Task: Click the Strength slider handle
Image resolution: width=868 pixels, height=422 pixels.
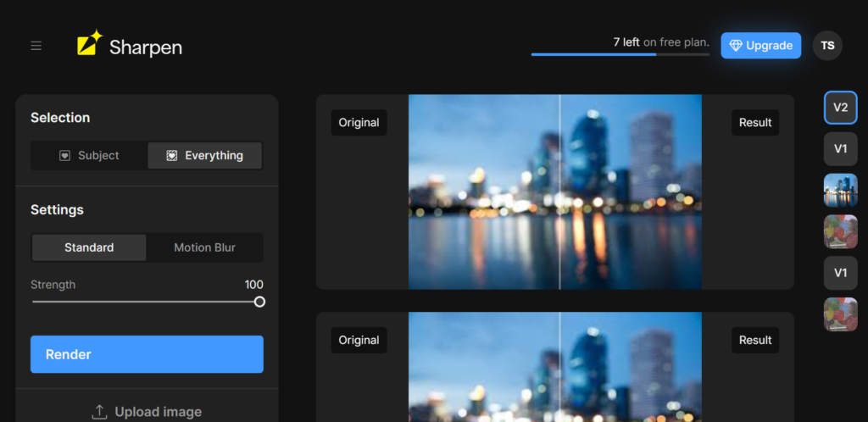Action: 259,302
